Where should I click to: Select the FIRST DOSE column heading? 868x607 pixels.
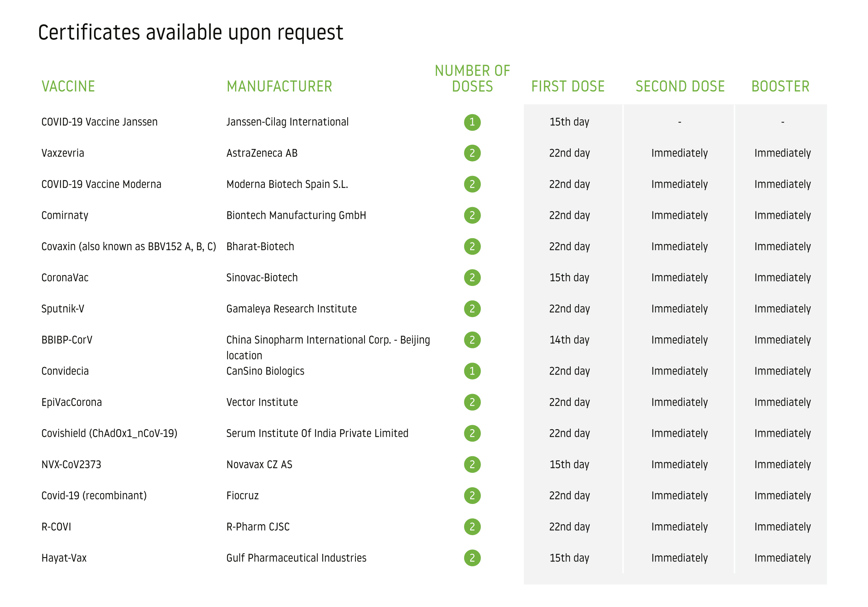[567, 86]
